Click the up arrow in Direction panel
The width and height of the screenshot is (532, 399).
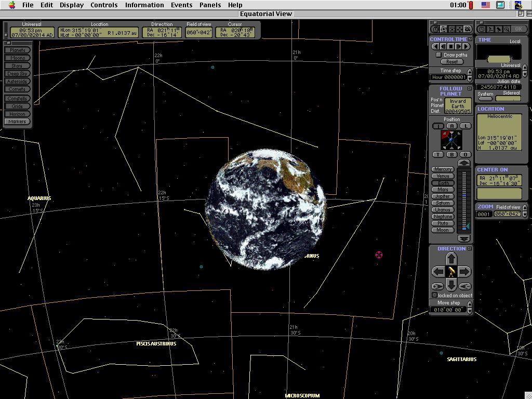(451, 259)
